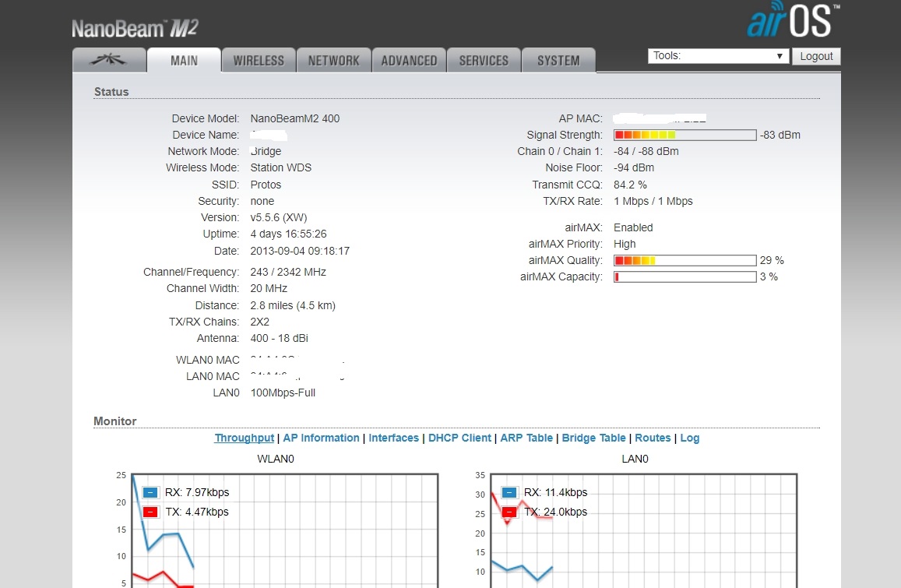View the Interfaces monitor
This screenshot has height=588, width=901.
393,438
